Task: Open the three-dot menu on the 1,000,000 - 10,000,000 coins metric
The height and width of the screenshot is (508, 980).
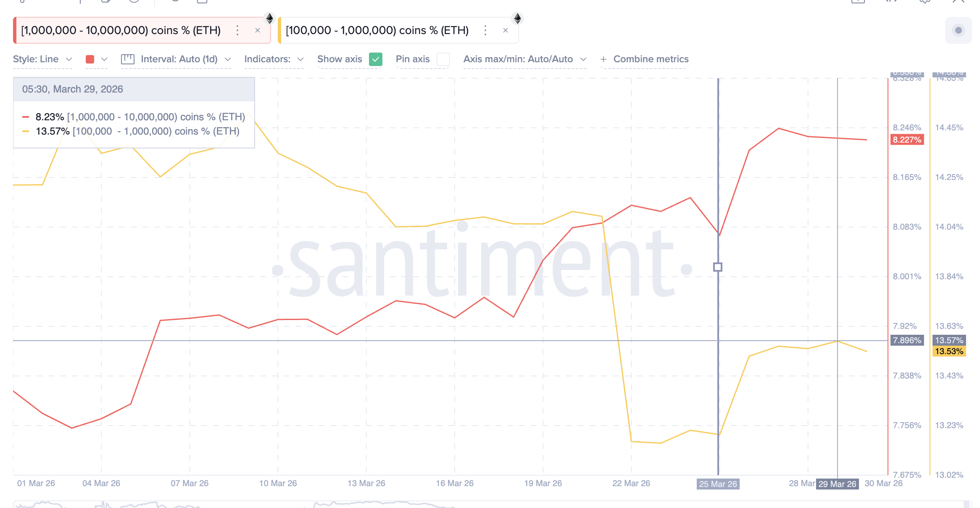Action: point(237,30)
